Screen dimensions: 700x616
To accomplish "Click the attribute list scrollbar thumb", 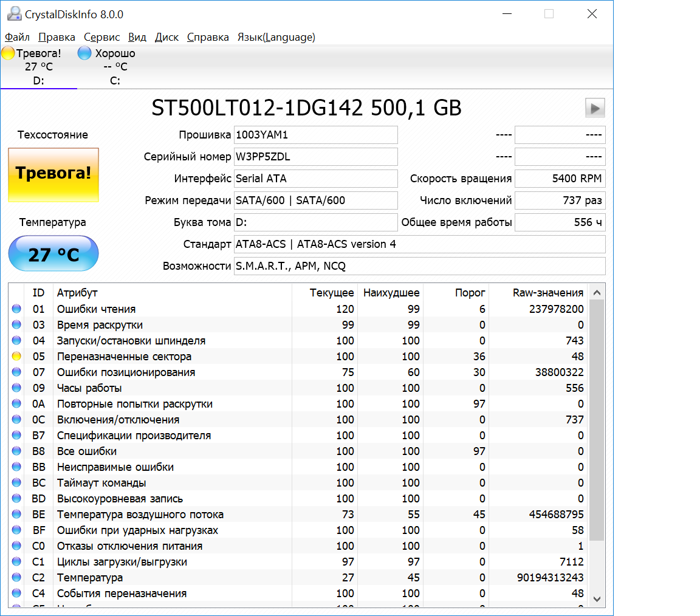I will (597, 420).
